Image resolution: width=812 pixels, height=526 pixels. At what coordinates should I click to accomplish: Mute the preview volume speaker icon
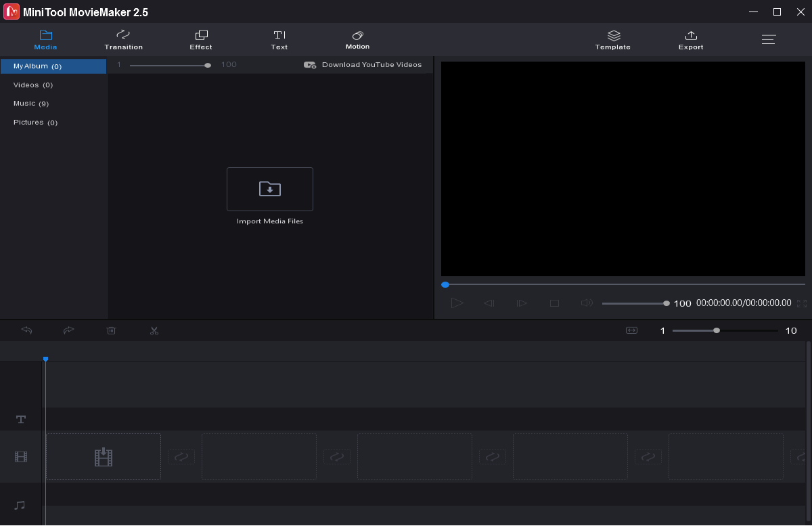587,303
